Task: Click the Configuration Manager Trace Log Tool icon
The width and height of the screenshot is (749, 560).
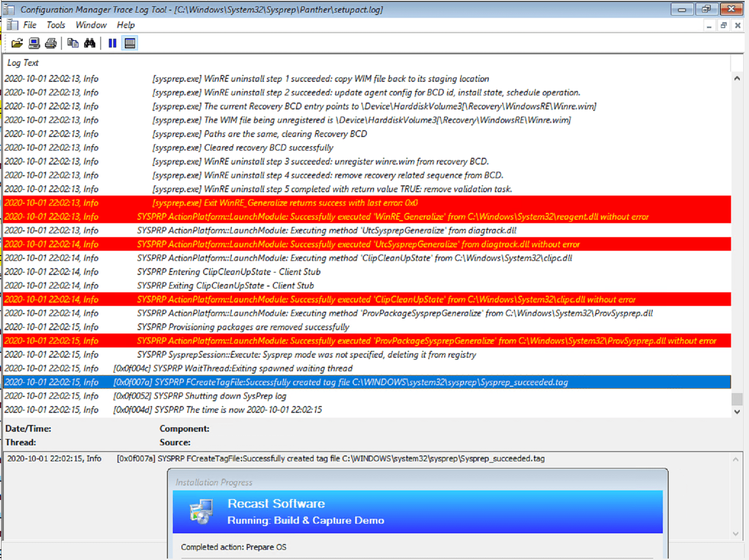Action: (9, 9)
